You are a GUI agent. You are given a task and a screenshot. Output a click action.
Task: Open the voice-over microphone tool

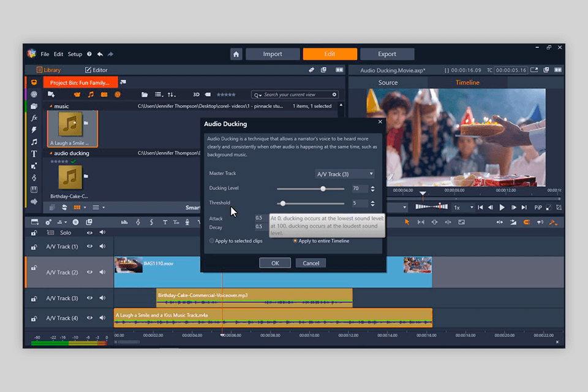click(x=187, y=222)
